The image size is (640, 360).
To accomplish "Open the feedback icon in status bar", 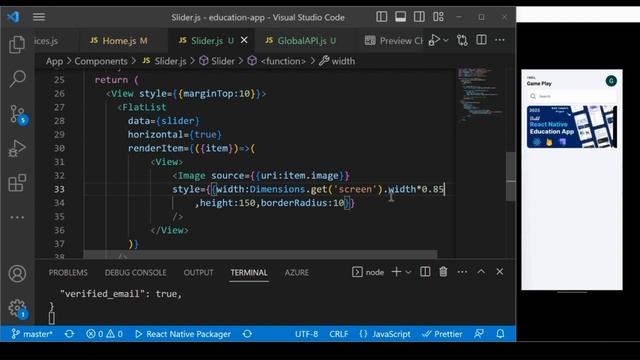I will (x=479, y=334).
